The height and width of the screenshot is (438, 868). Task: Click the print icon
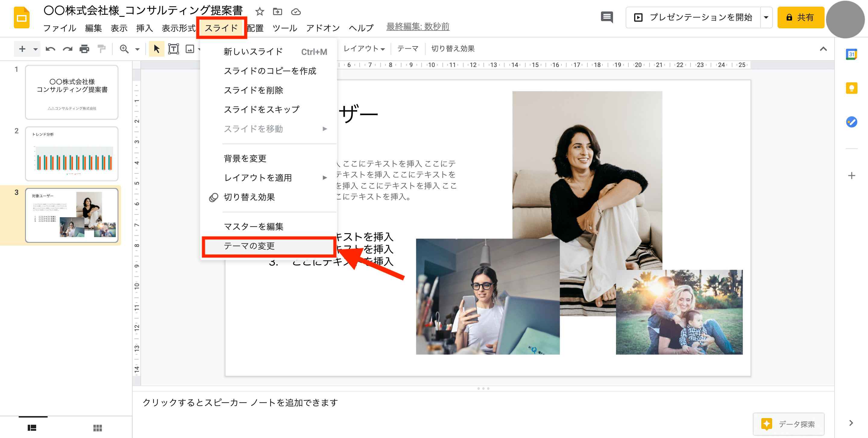click(x=84, y=49)
